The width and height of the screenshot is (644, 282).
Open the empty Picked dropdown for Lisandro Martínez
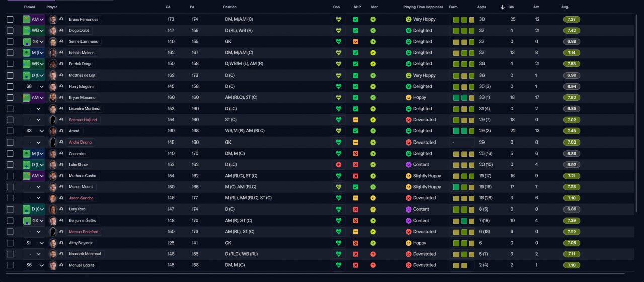34,109
